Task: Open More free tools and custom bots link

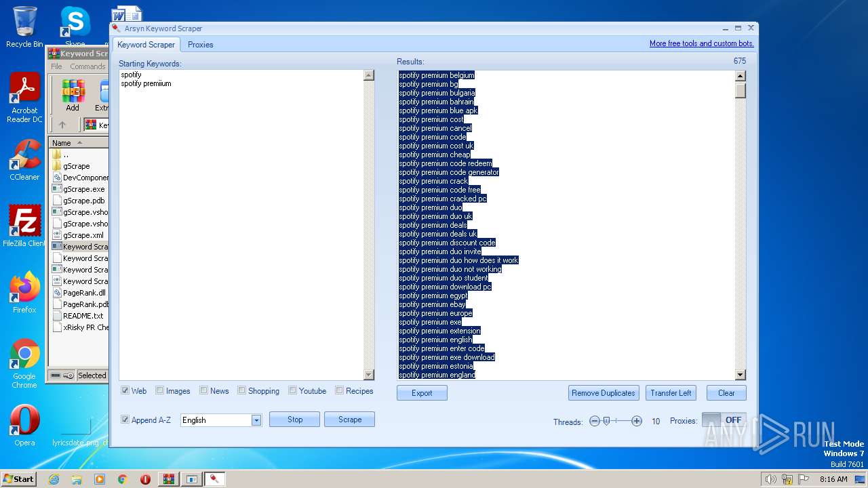Action: tap(701, 43)
